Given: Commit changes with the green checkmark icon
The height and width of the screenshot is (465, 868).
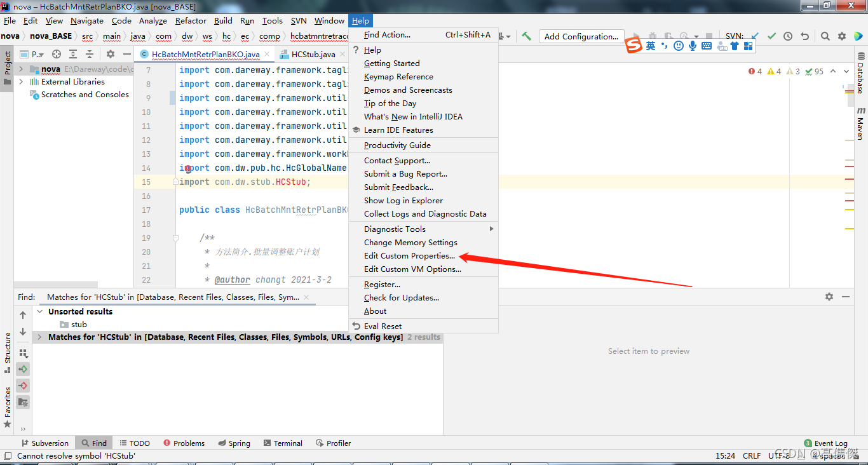Looking at the screenshot, I should [771, 36].
